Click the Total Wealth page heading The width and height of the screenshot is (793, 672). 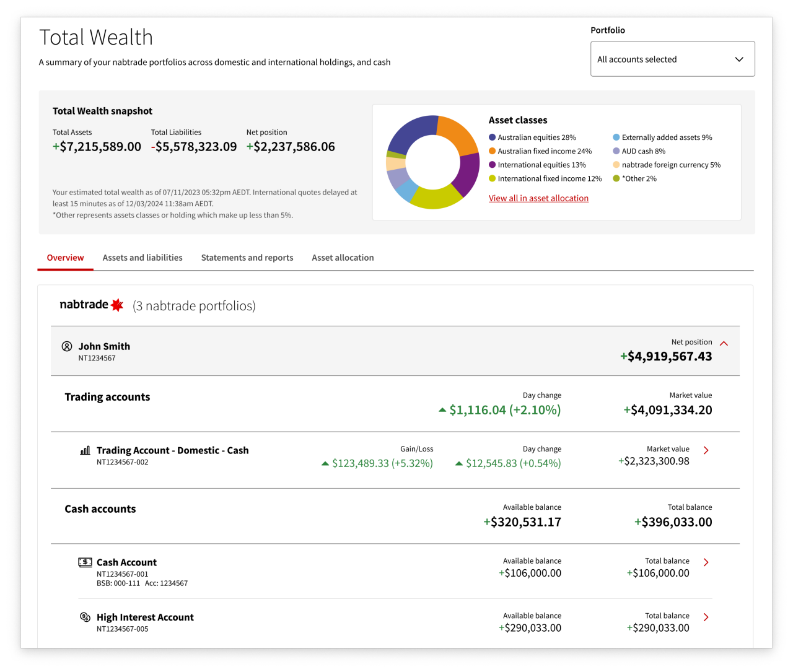pyautogui.click(x=96, y=37)
